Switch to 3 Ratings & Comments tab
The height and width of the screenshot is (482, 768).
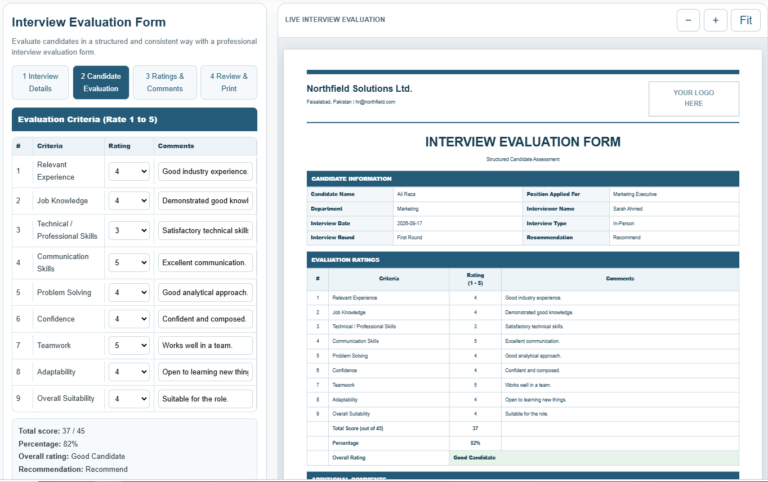(165, 82)
